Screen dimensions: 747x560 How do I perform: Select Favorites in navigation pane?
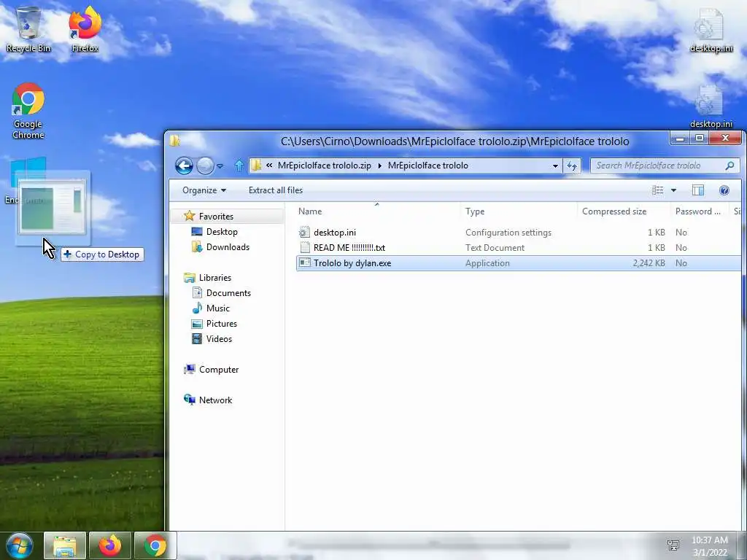coord(216,216)
